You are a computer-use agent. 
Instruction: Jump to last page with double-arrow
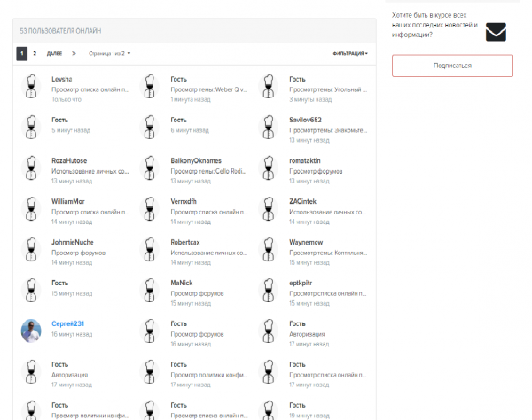click(74, 53)
